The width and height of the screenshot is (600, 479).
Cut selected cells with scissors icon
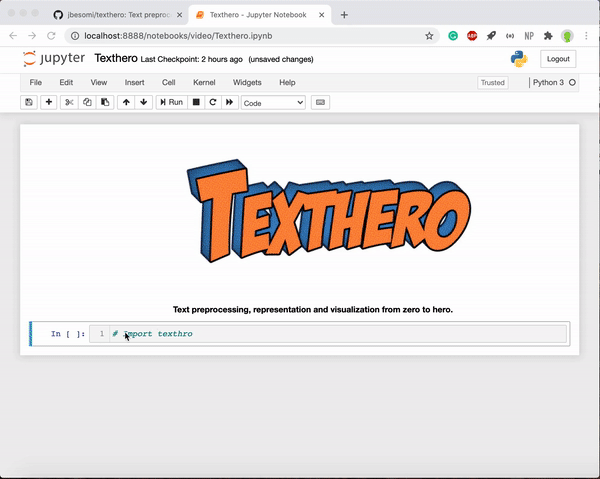coord(69,102)
